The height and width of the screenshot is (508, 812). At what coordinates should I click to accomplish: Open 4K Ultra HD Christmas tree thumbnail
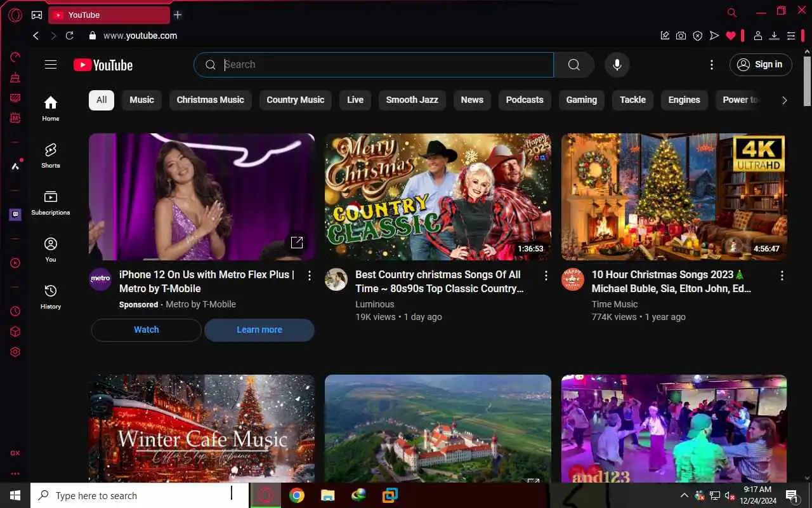pos(674,197)
